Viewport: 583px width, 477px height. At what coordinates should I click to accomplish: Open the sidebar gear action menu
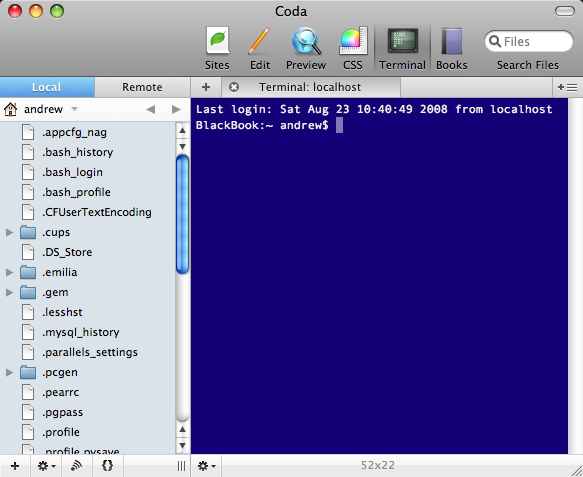coord(46,466)
